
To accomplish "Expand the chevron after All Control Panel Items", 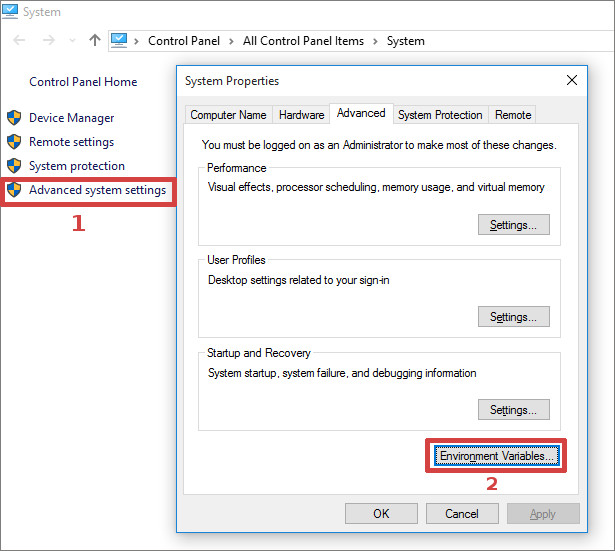I will 372,41.
